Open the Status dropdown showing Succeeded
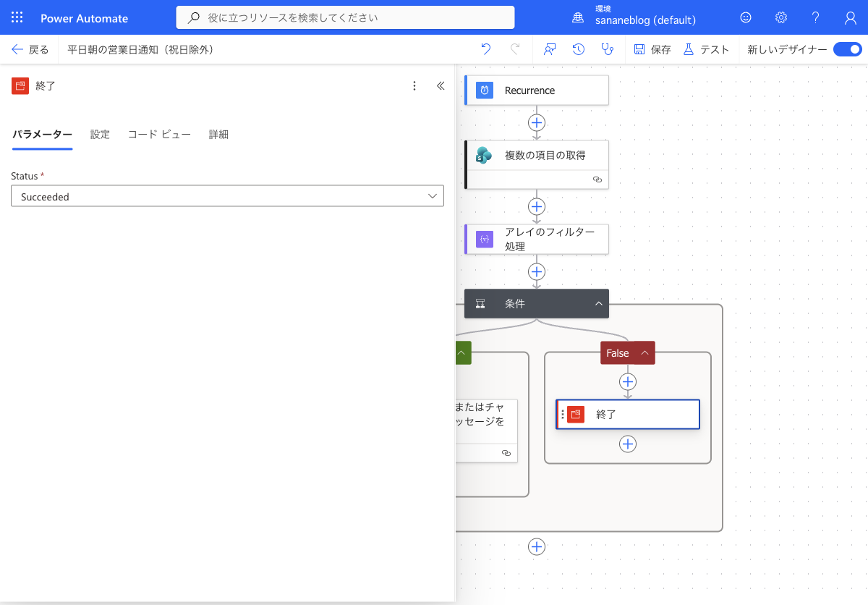Image resolution: width=868 pixels, height=605 pixels. click(227, 196)
